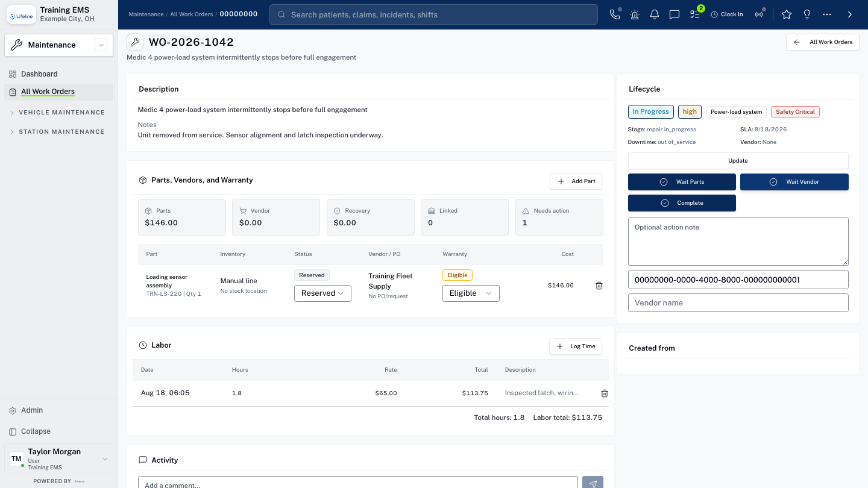Open the task checklist icon with badge 2

(x=695, y=14)
